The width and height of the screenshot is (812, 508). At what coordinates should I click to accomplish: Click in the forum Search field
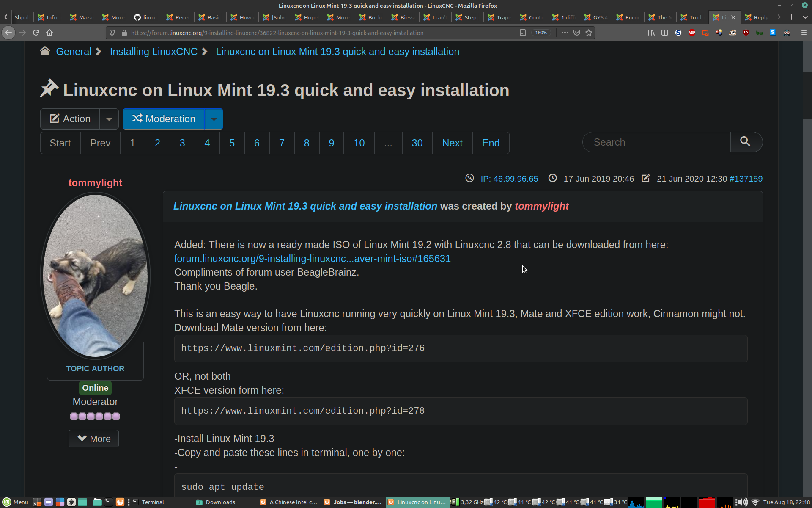(656, 142)
